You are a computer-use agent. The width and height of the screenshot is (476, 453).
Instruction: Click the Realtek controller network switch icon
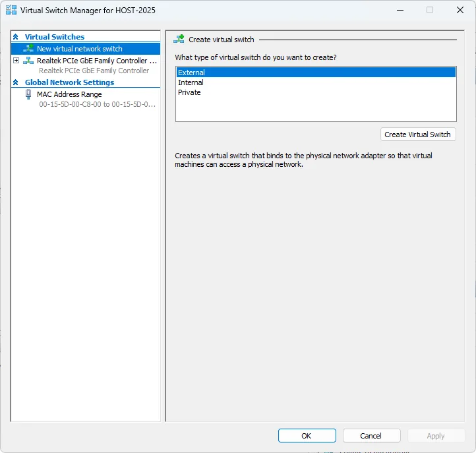click(28, 61)
